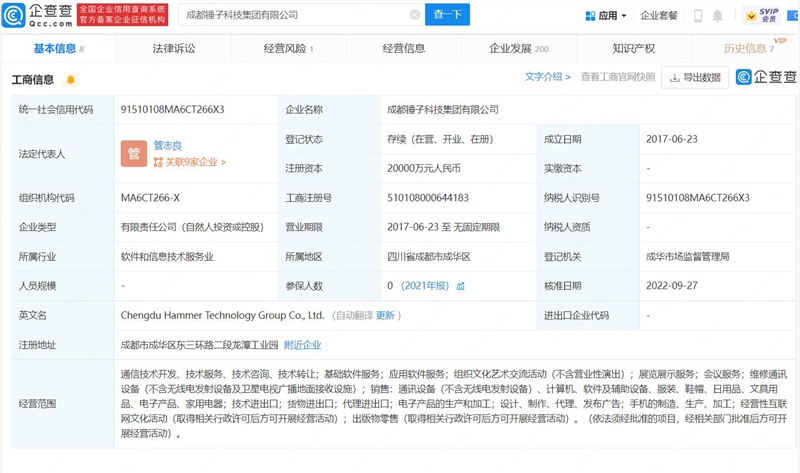800x473 pixels.
Task: Select the registered address 成都市成华区东三环路二段龙潭工业园
Action: pyautogui.click(x=199, y=345)
